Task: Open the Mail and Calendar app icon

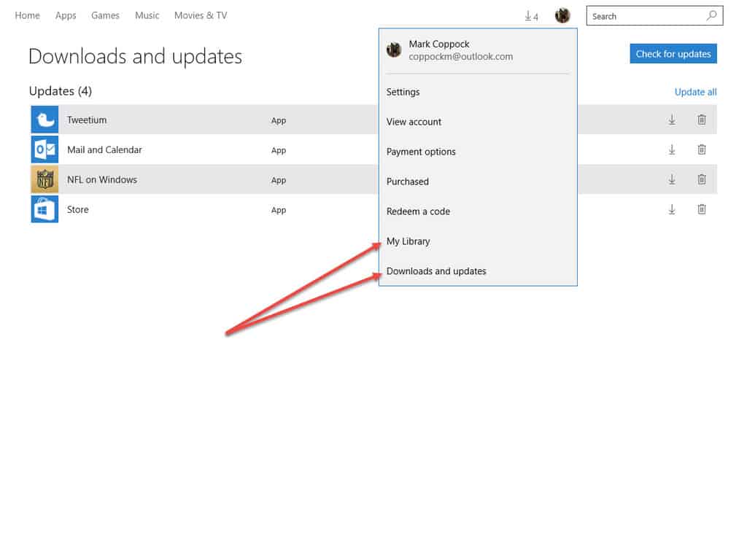Action: (44, 149)
